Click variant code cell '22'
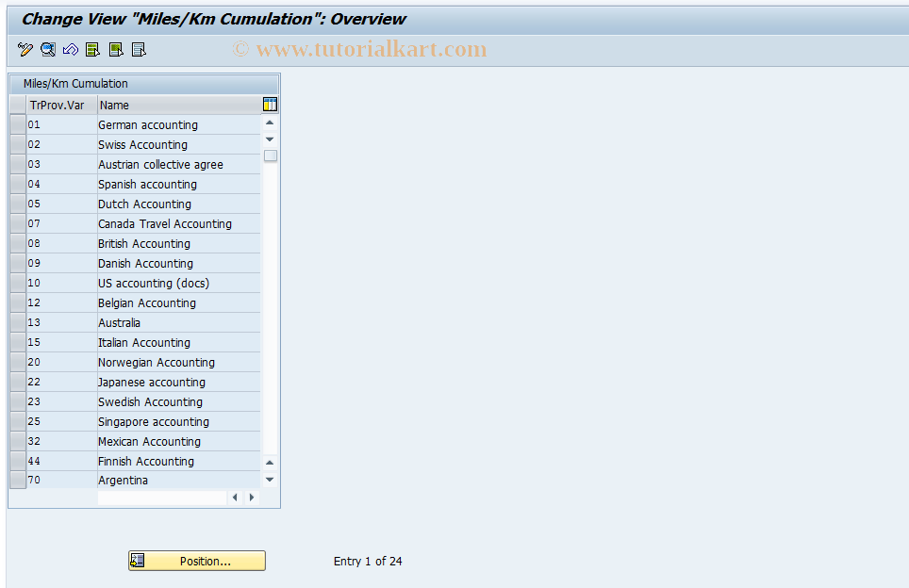The width and height of the screenshot is (909, 588). [61, 382]
